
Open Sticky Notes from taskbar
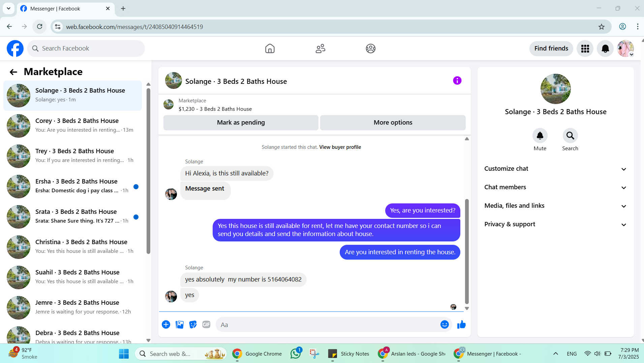[x=348, y=354]
